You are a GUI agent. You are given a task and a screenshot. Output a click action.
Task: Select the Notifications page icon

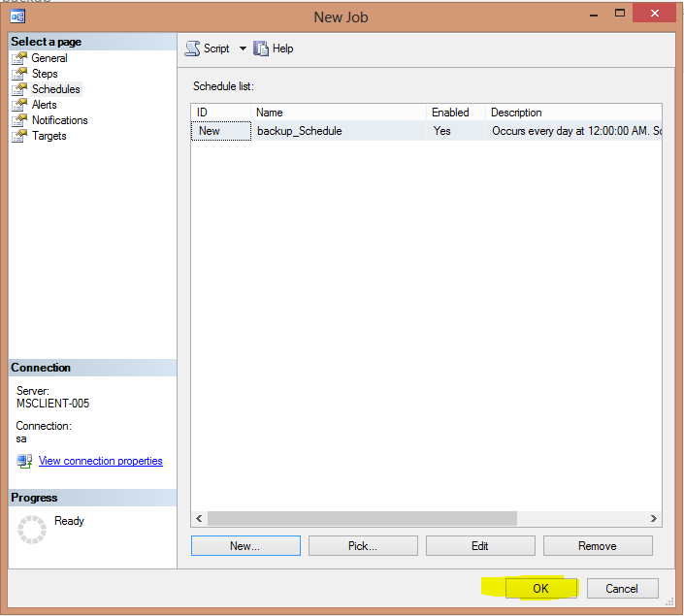point(19,120)
